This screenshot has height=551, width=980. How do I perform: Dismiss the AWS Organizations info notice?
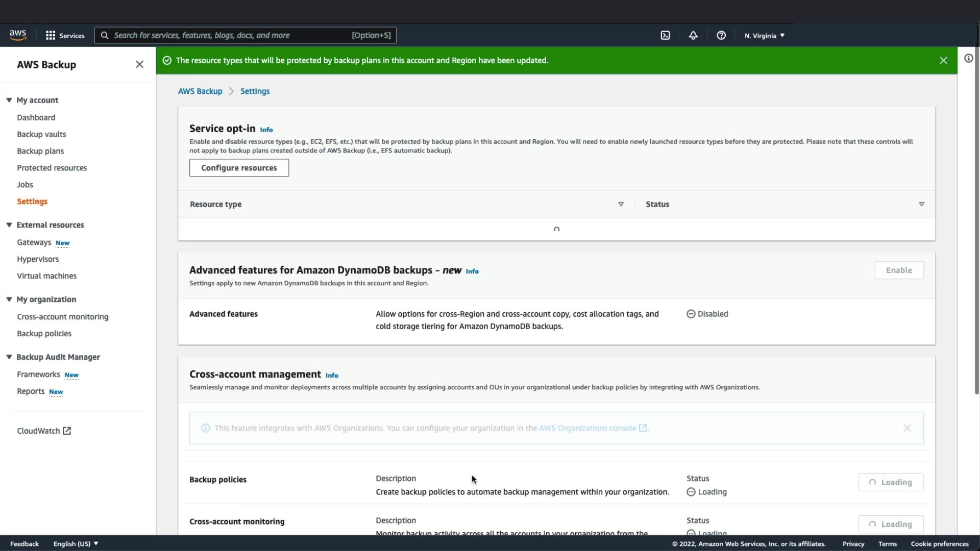[x=906, y=428]
